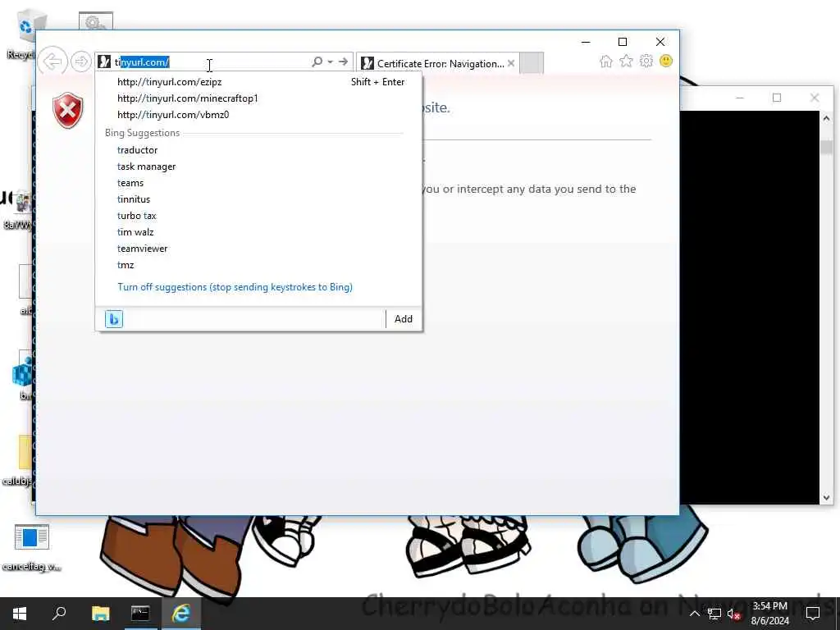Image resolution: width=840 pixels, height=630 pixels.
Task: Click the Add search provider button
Action: click(x=404, y=319)
